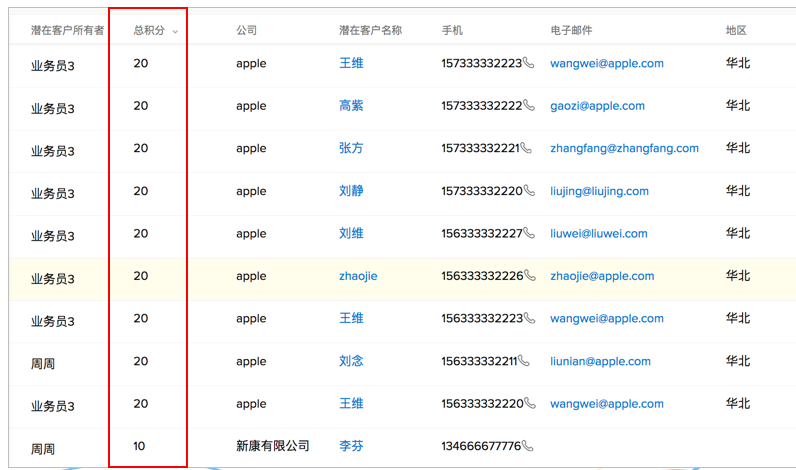This screenshot has width=796, height=470.
Task: Click wangwei@apple.com in the 156333332220 row
Action: 607,404
